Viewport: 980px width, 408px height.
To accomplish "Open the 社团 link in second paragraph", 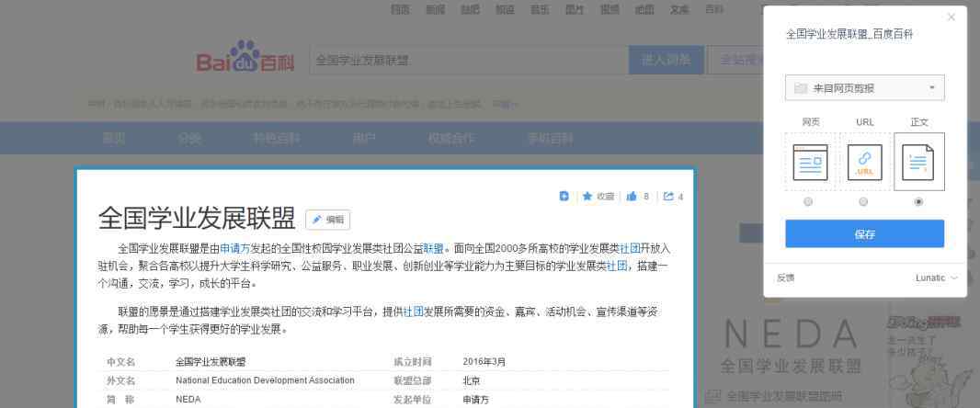I will click(413, 312).
